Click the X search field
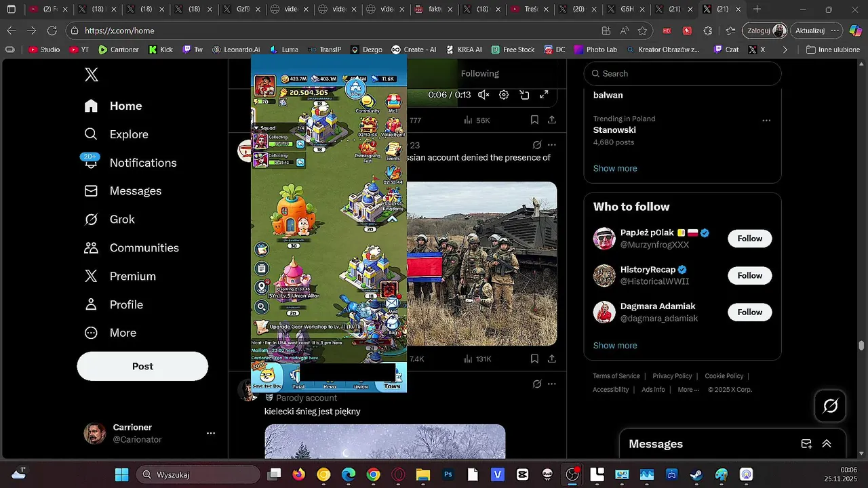 [x=683, y=73]
